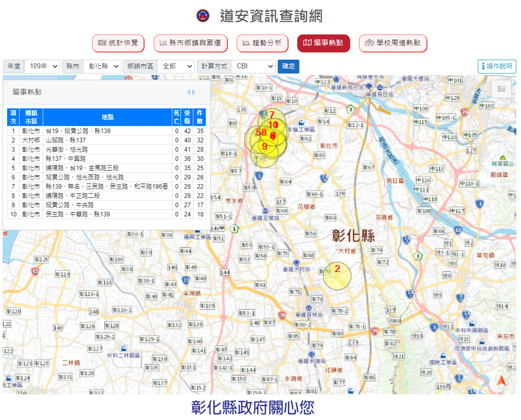The image size is (521, 420).
Task: Switch to the 統計快覽 tab
Action: [118, 43]
